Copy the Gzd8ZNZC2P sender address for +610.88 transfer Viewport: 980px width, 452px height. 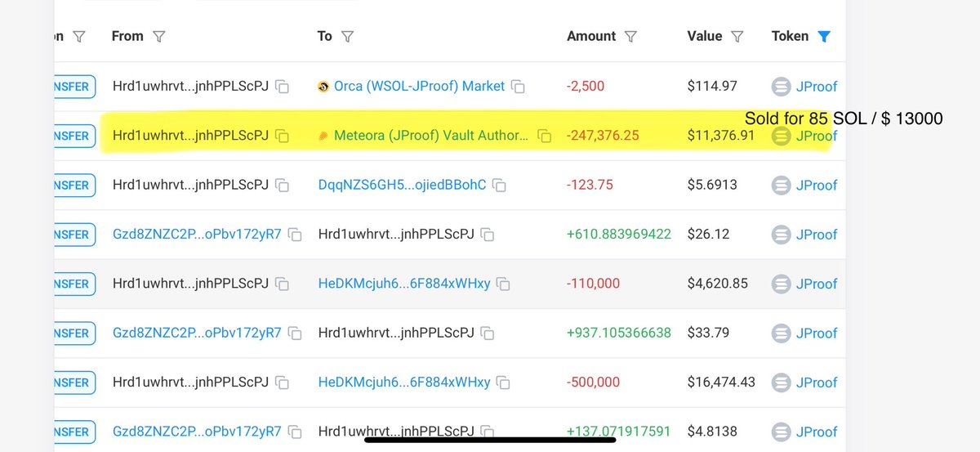coord(295,235)
